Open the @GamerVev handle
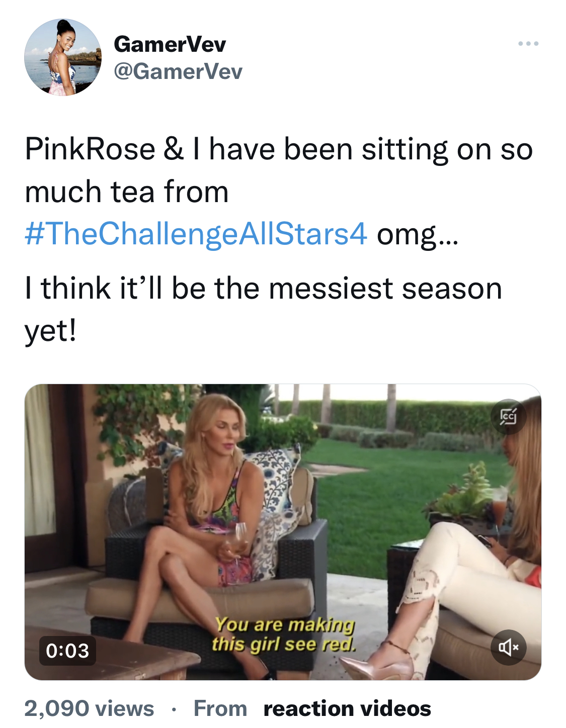Viewport: 566px width, 728px height. pos(178,71)
